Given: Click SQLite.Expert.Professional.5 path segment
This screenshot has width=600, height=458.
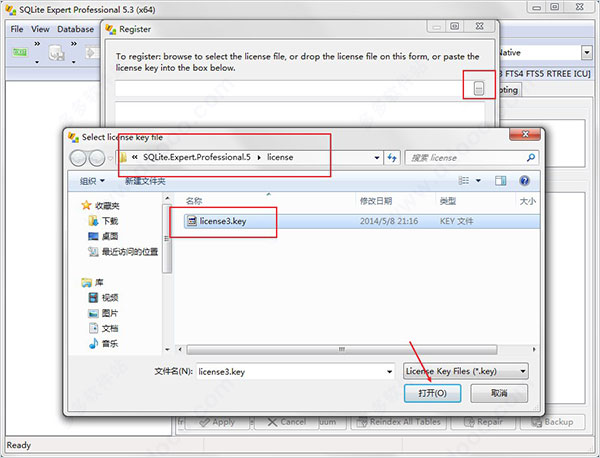Looking at the screenshot, I should tap(197, 157).
